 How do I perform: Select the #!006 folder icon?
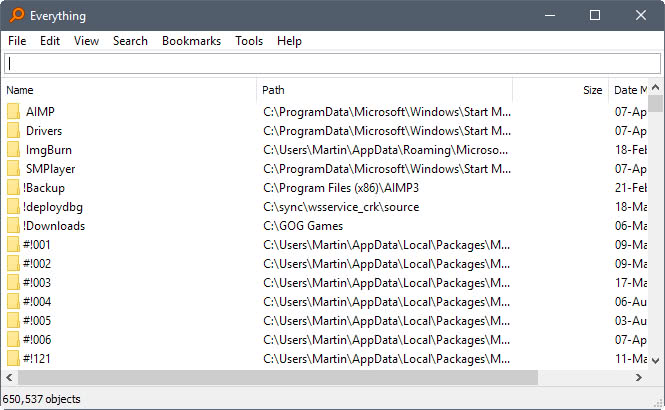point(14,340)
